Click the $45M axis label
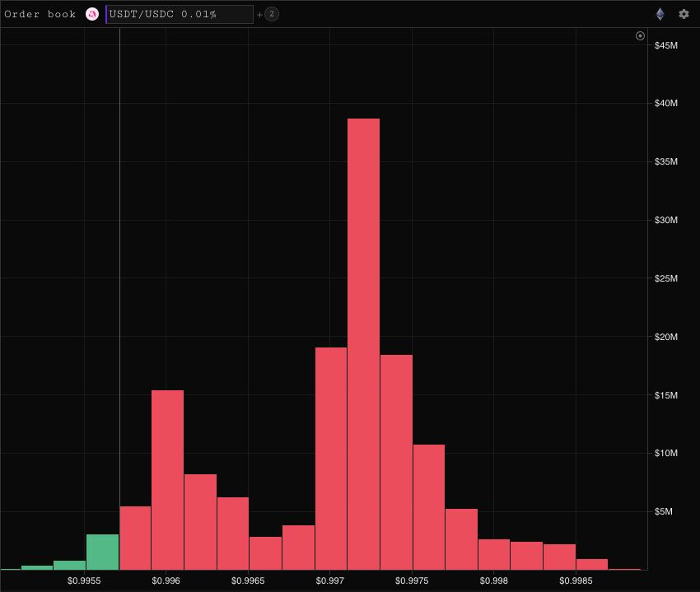 [x=665, y=45]
